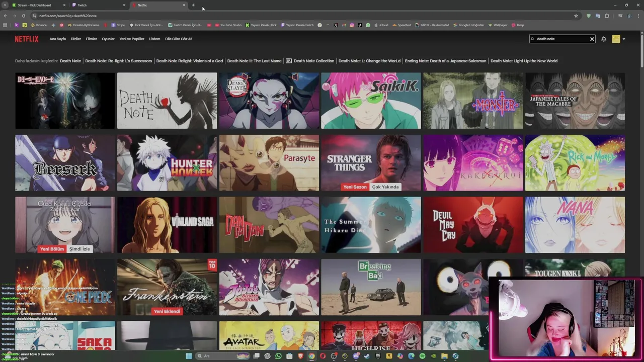Explore Death Note II: The Last Name
644x362 pixels.
(x=254, y=61)
